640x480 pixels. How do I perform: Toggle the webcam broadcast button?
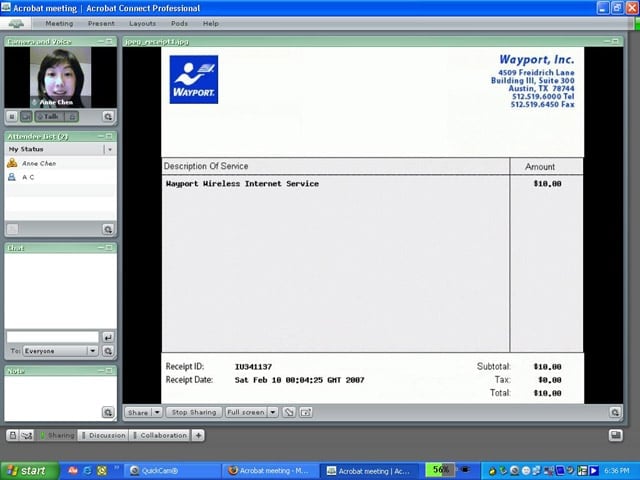pyautogui.click(x=26, y=117)
